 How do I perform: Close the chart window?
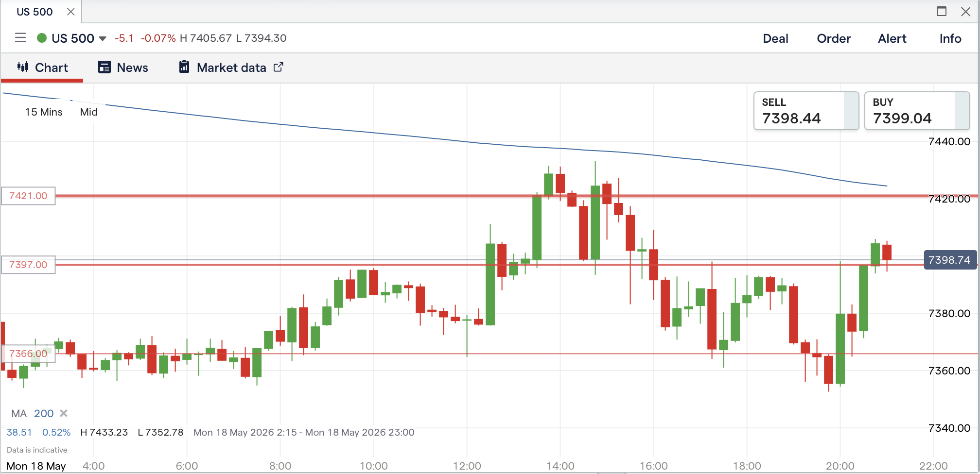pyautogui.click(x=966, y=12)
